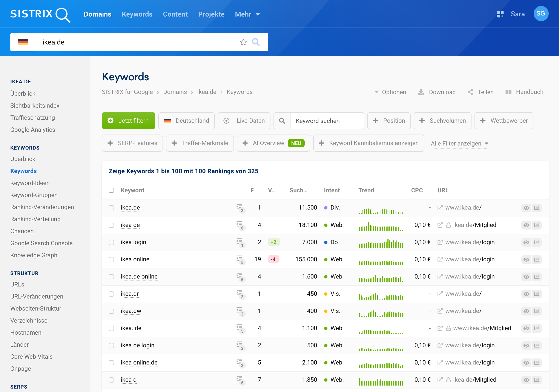
Task: Open the Projekte menu item
Action: (x=211, y=14)
